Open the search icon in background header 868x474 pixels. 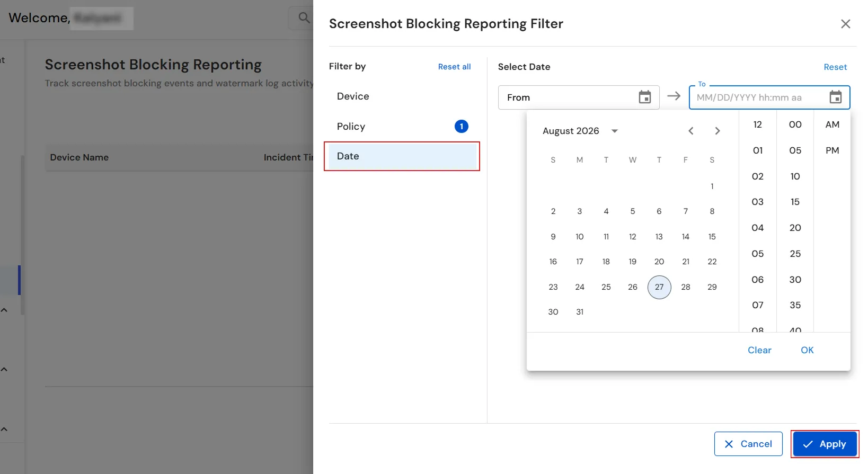[304, 18]
